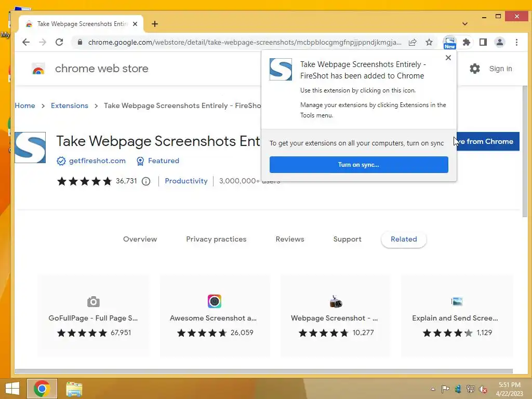Open the Chrome profile avatar

tap(500, 42)
